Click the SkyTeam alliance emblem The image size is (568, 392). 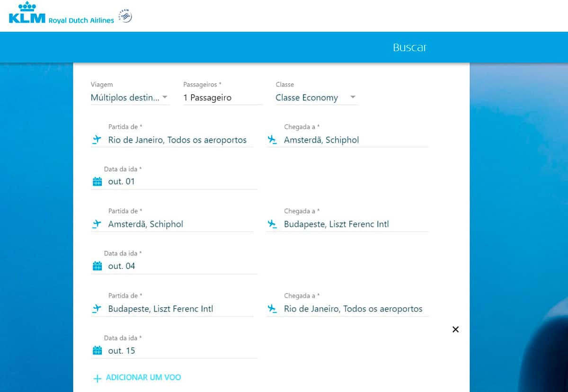coord(125,16)
